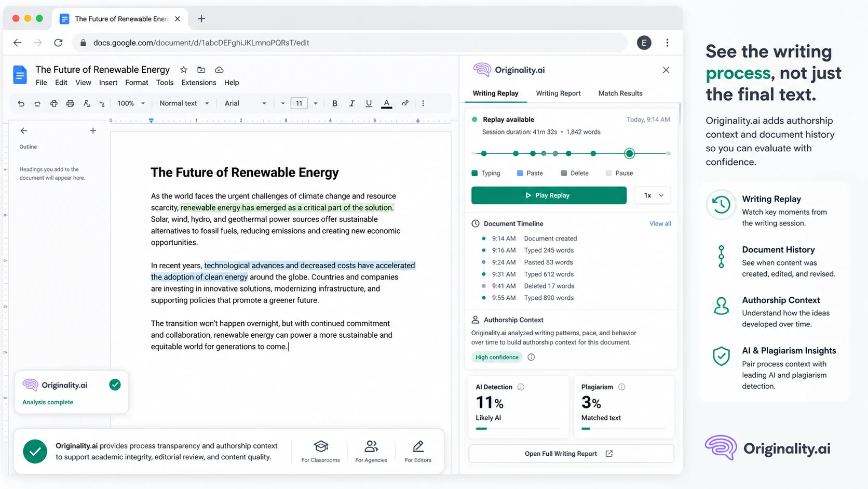This screenshot has height=489, width=868.
Task: Click the highlighted replay timeline handle
Action: (629, 153)
